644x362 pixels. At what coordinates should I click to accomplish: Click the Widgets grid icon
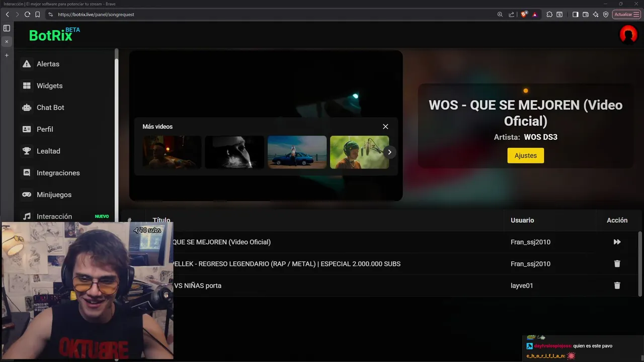point(27,85)
